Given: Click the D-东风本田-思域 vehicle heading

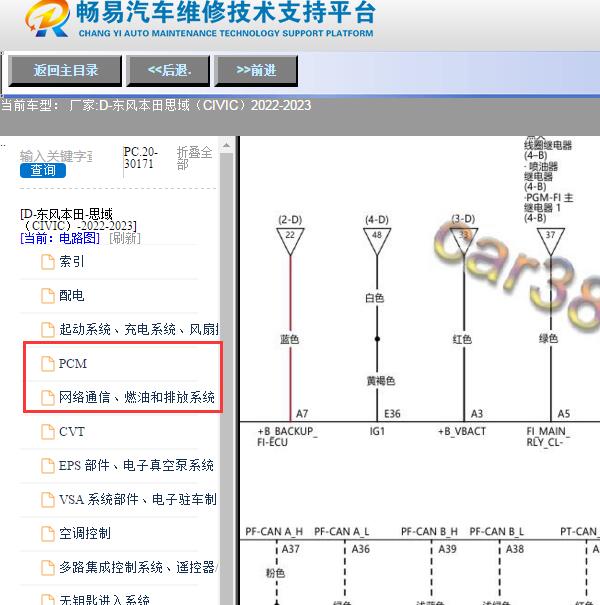Looking at the screenshot, I should pos(78,220).
